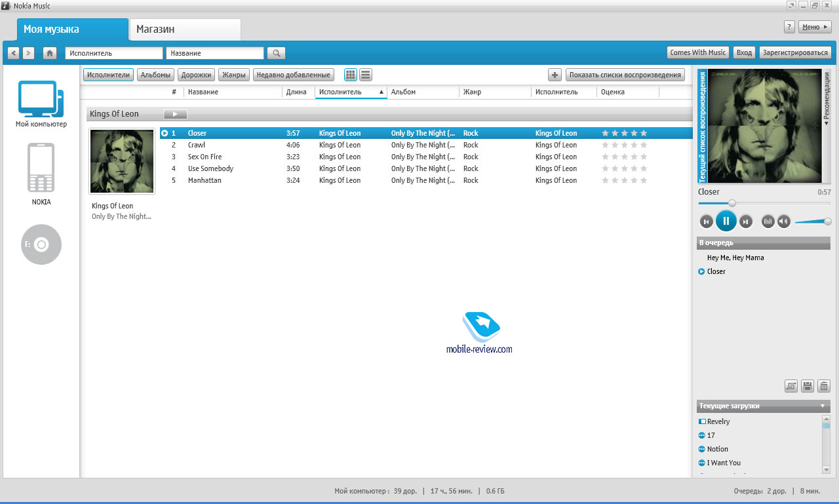
Task: Click the Kings Of Leon group header
Action: click(389, 114)
